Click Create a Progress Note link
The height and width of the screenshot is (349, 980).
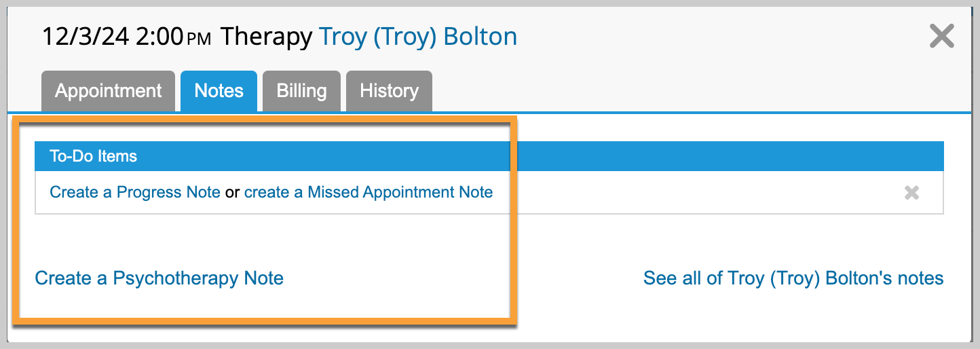coord(134,192)
